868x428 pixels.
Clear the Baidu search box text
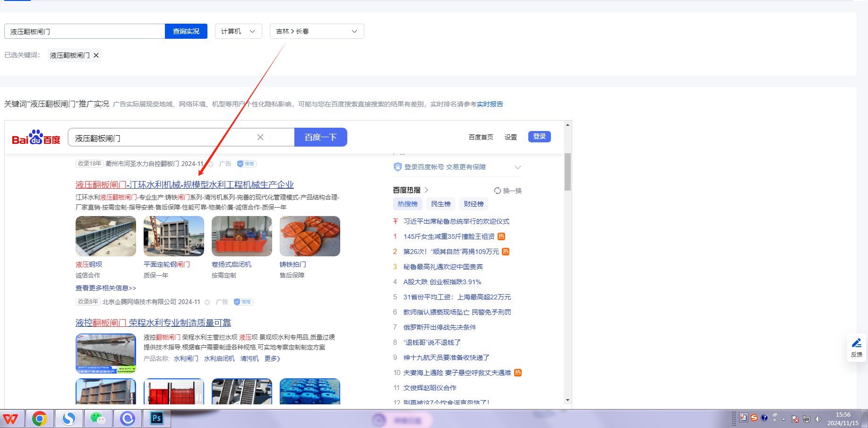click(x=260, y=137)
